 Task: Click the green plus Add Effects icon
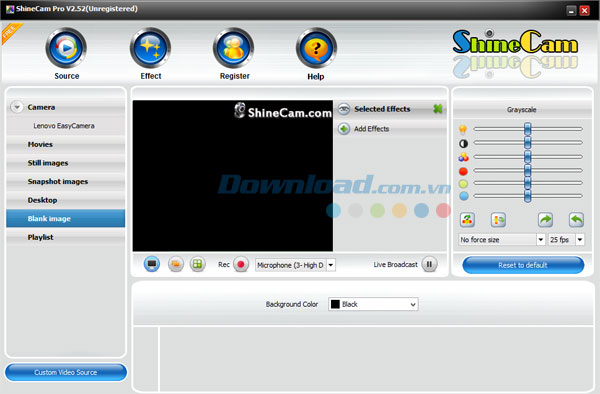(x=344, y=129)
